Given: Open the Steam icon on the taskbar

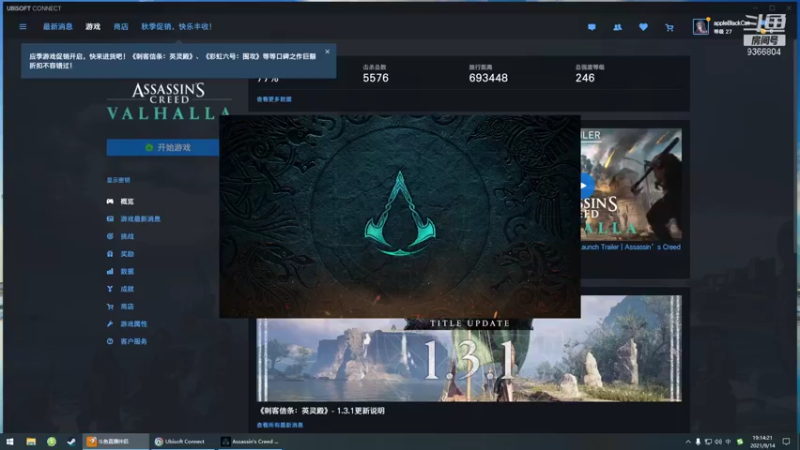Looking at the screenshot, I should click(x=71, y=441).
